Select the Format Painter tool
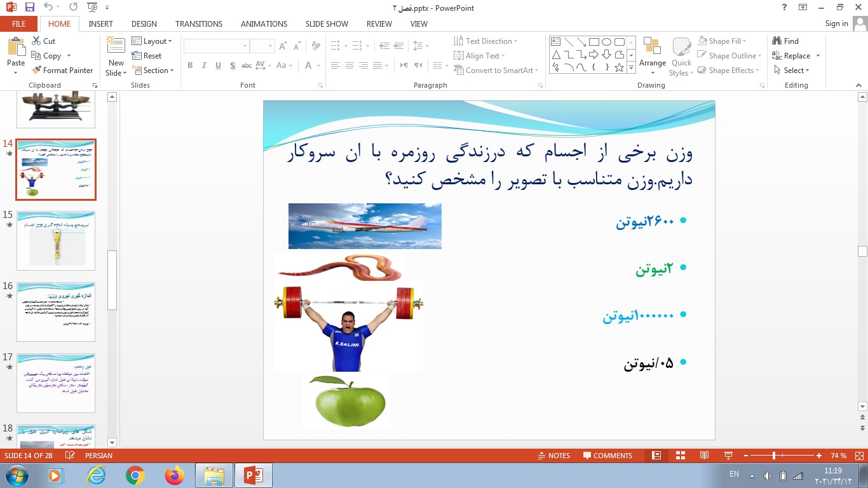The image size is (868, 488). [x=62, y=71]
